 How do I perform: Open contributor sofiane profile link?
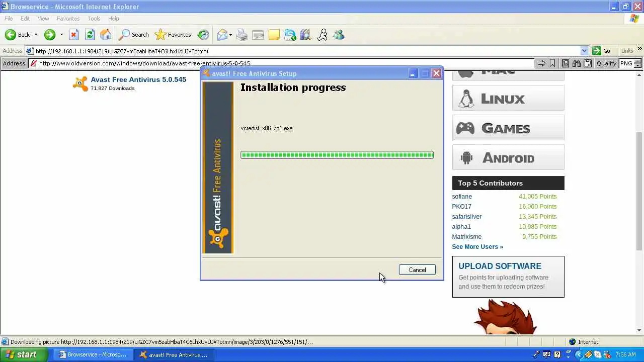pos(462,197)
